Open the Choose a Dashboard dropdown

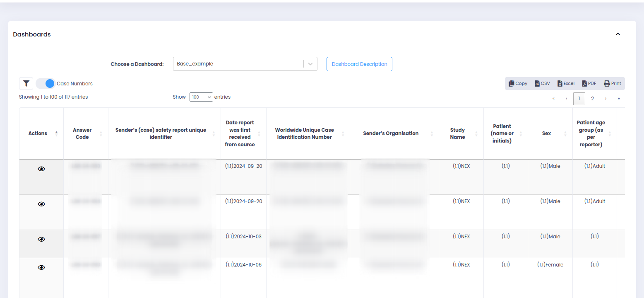tap(245, 64)
